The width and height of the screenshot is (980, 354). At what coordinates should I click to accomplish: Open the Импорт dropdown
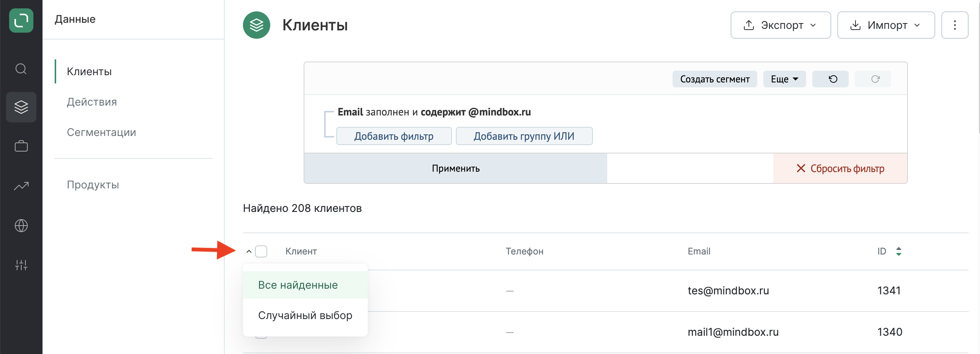pos(885,25)
